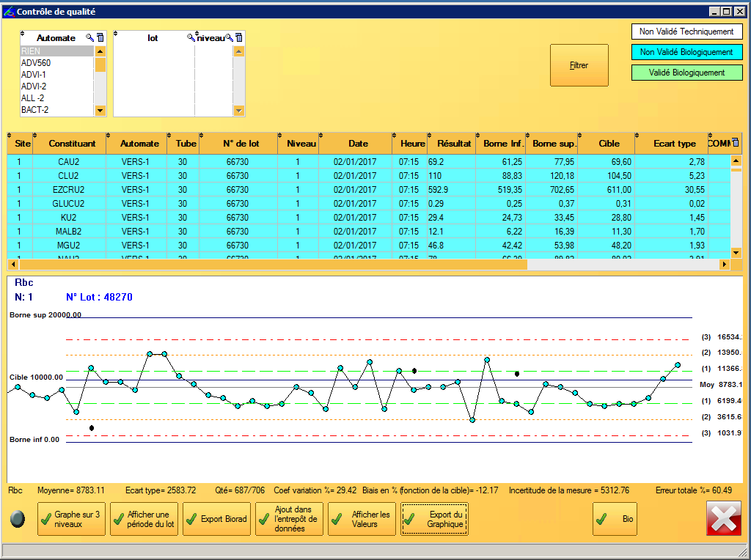Toggle the Non Validé Techniquement filter

[686, 32]
